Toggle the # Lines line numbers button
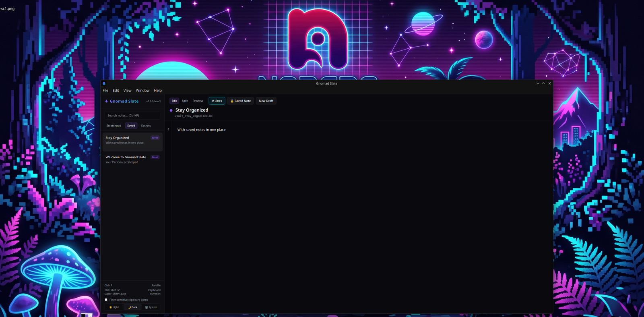The height and width of the screenshot is (317, 644). (217, 101)
